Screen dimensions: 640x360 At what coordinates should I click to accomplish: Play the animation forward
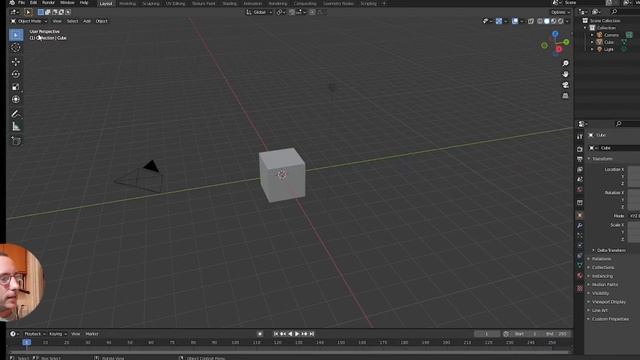pos(297,334)
